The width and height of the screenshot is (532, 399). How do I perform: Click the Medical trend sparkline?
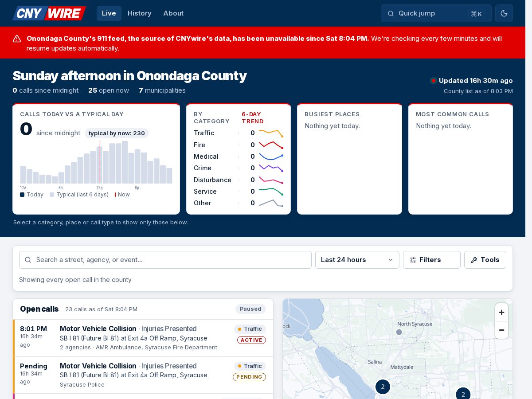(271, 156)
